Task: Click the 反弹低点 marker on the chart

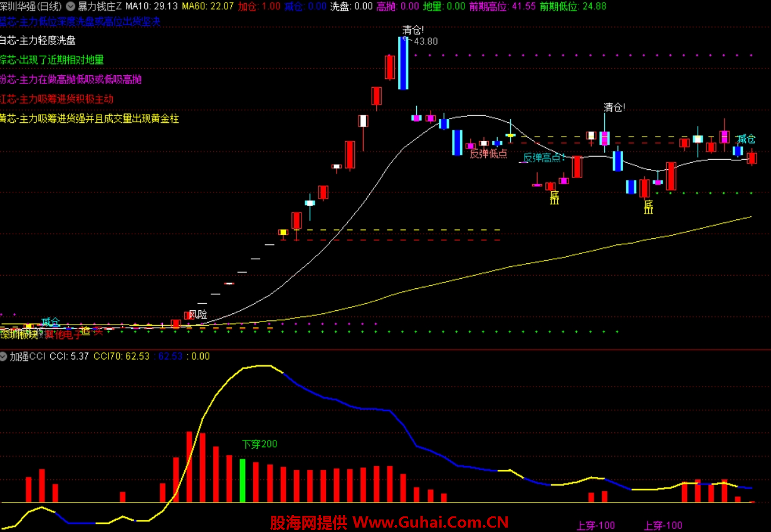Action: (x=488, y=154)
